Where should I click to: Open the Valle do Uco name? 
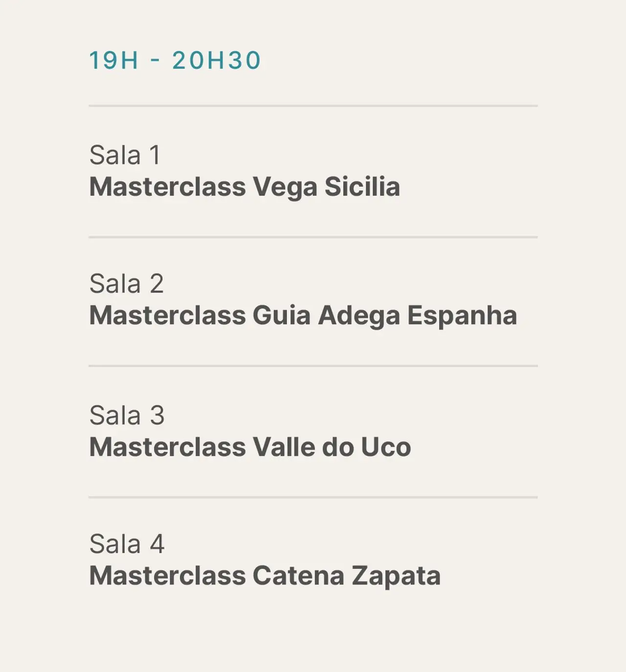332,447
